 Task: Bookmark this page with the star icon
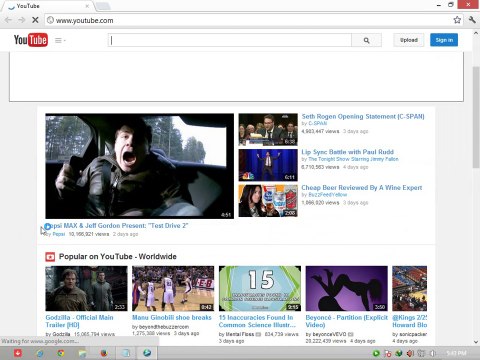pos(457,20)
